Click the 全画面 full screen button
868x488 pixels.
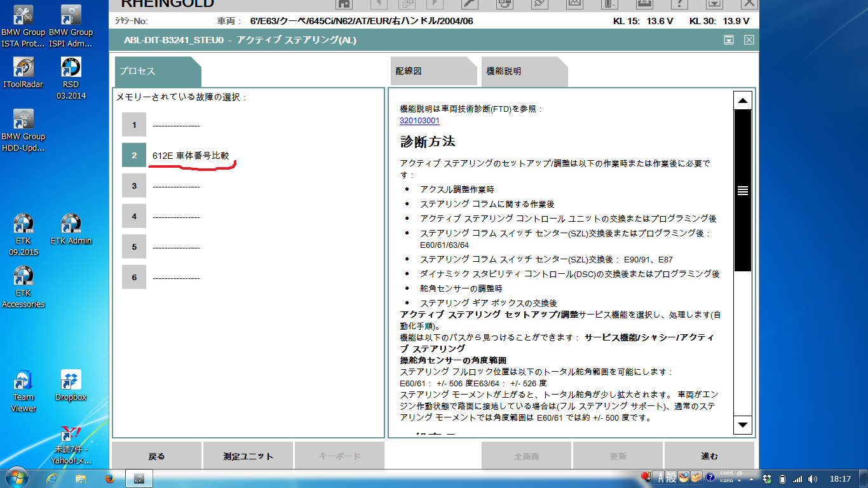pos(527,456)
